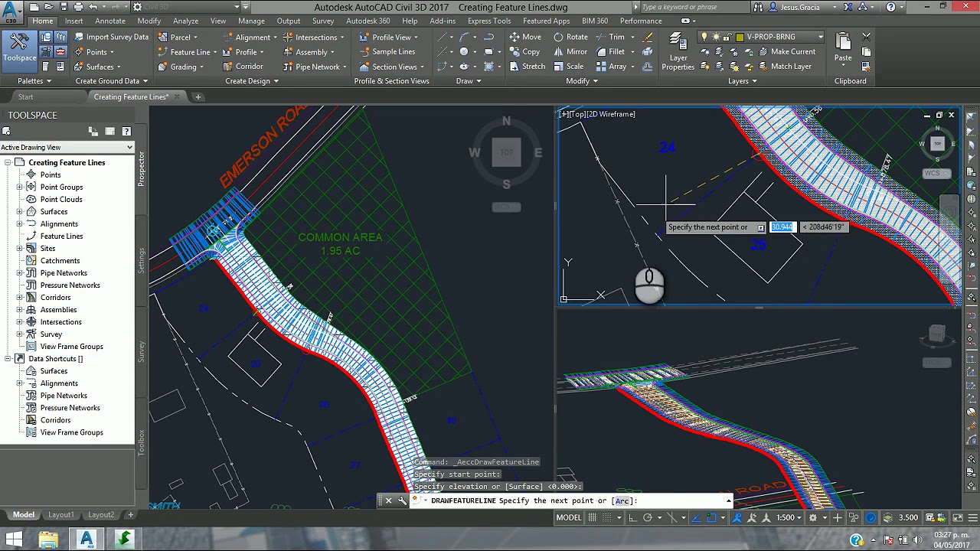Click the layer color swatch in layer dropdown

740,37
